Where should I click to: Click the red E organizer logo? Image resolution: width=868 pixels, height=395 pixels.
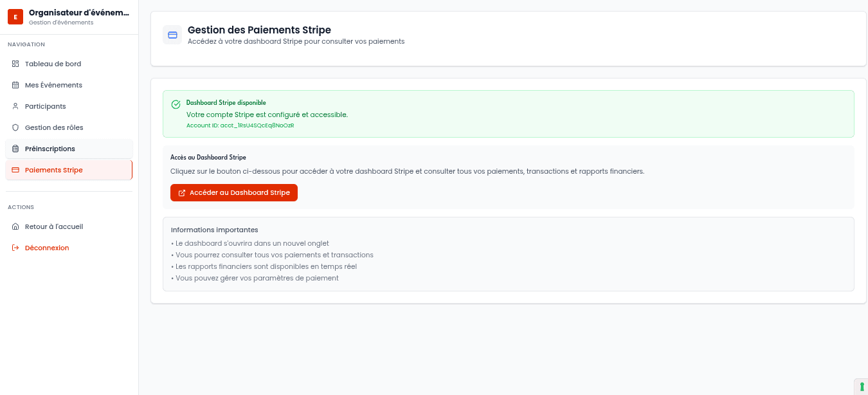pyautogui.click(x=15, y=17)
